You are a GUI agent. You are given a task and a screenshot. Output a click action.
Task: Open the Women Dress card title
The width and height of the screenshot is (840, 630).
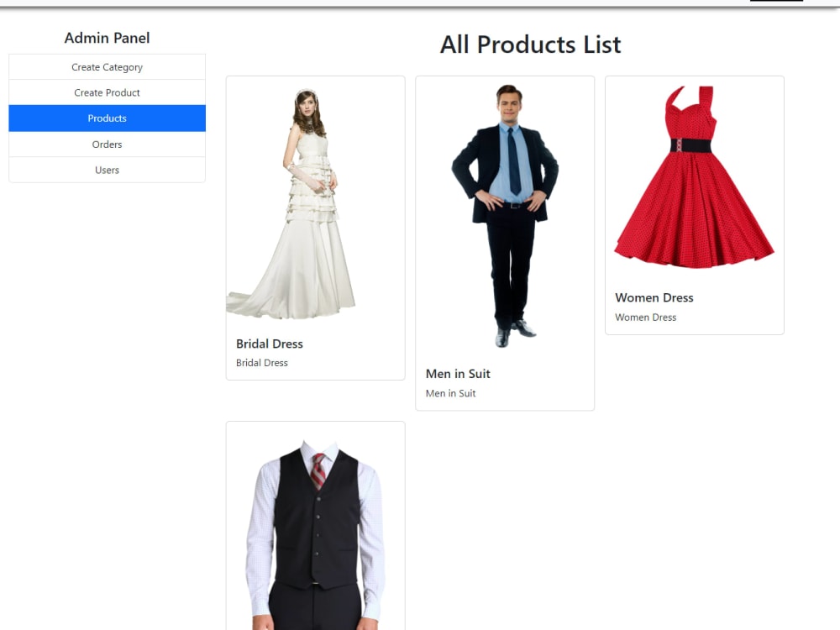pyautogui.click(x=654, y=298)
